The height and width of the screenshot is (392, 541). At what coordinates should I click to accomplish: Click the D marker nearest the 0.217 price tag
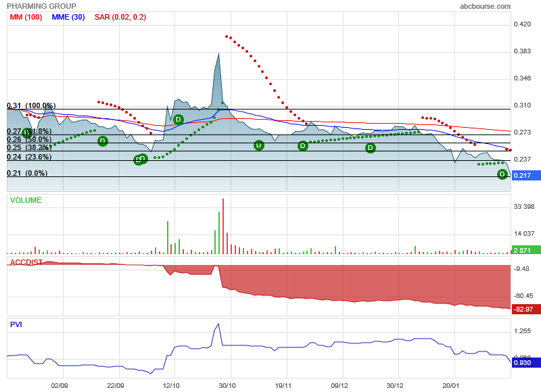[502, 174]
